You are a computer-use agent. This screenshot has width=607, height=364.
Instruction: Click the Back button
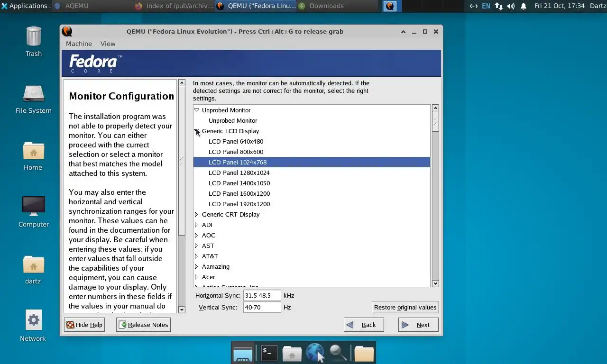point(364,325)
